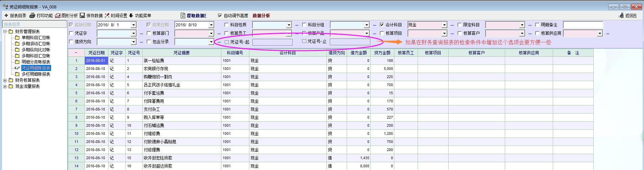This screenshot has height=170, width=644.
Task: Click the 报表目录 toolbar icon
Action: point(6,16)
